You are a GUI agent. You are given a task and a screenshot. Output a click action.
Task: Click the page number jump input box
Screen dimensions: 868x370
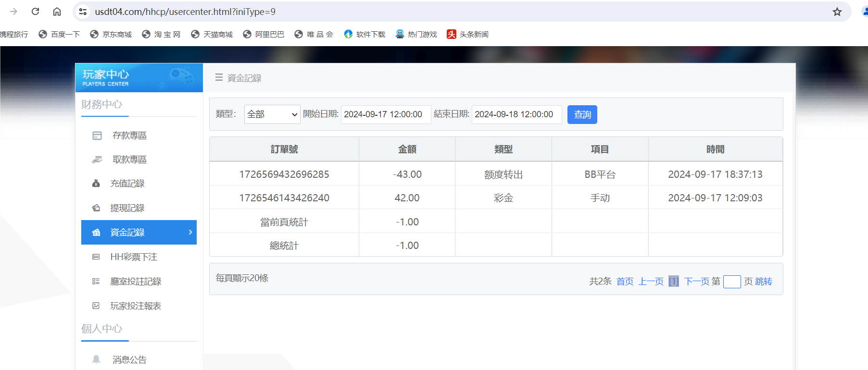click(731, 282)
